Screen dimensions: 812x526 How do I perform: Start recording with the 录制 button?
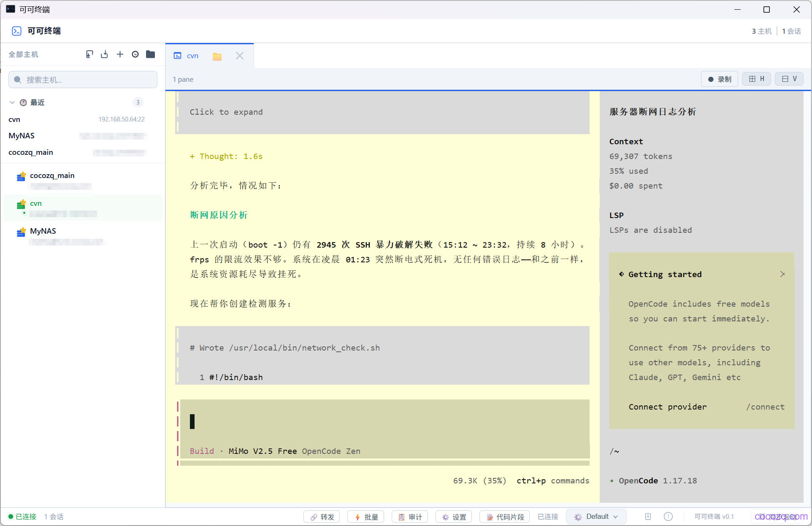coord(720,79)
